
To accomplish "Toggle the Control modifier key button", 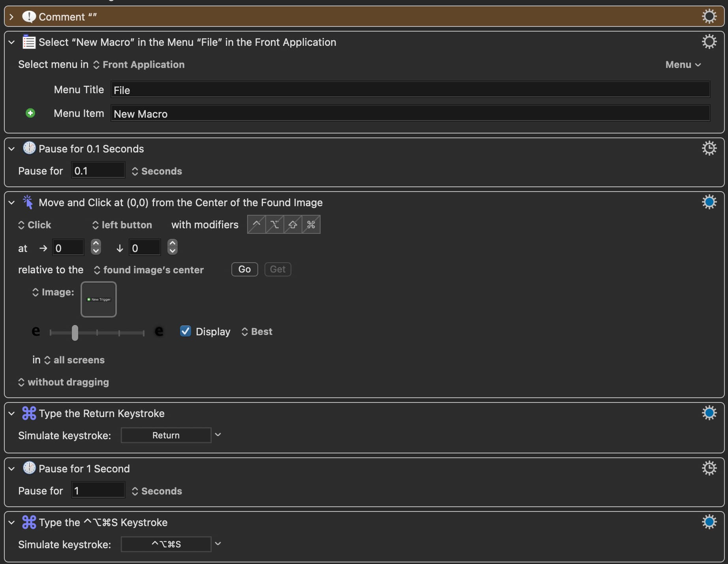I will click(x=257, y=225).
